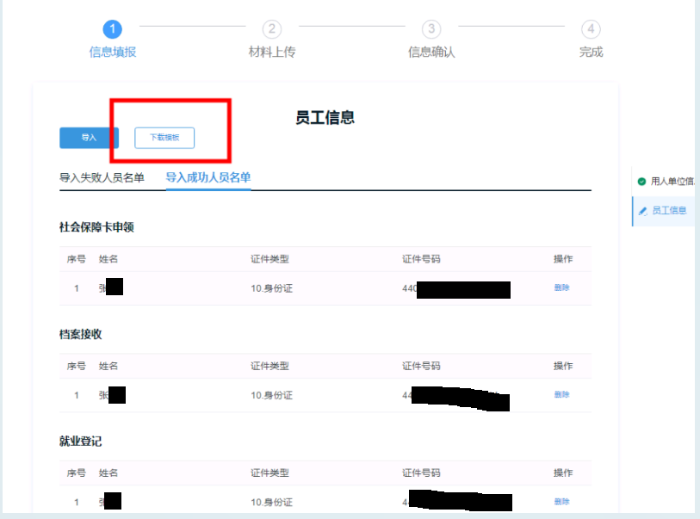
Task: Click step 3 circle 信息确认
Action: pyautogui.click(x=431, y=29)
